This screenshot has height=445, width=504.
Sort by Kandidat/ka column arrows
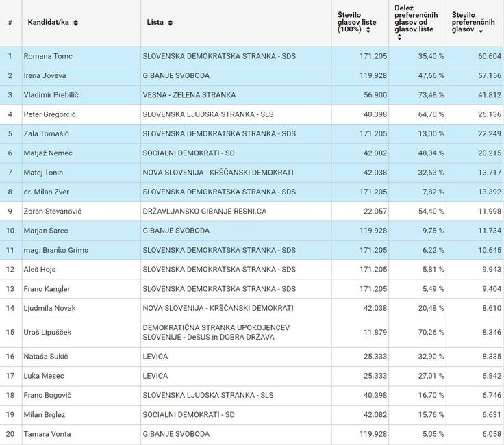75,23
